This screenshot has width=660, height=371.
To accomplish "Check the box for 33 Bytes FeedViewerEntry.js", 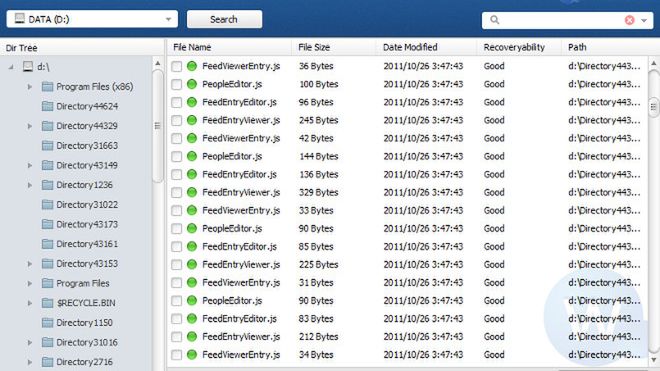I will 176,211.
